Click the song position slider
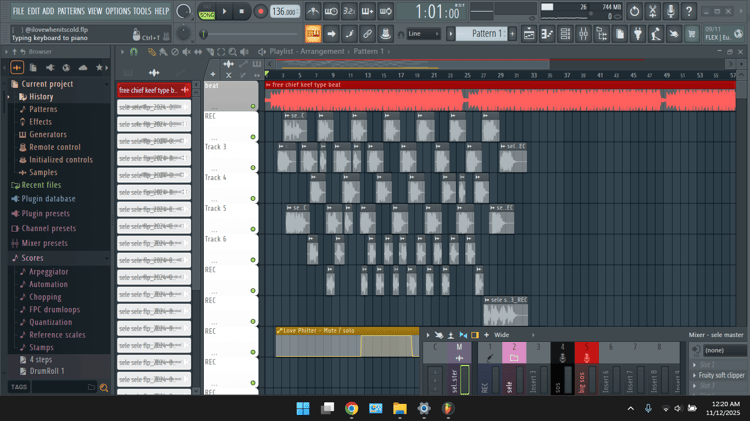750x421 pixels. pos(249,34)
